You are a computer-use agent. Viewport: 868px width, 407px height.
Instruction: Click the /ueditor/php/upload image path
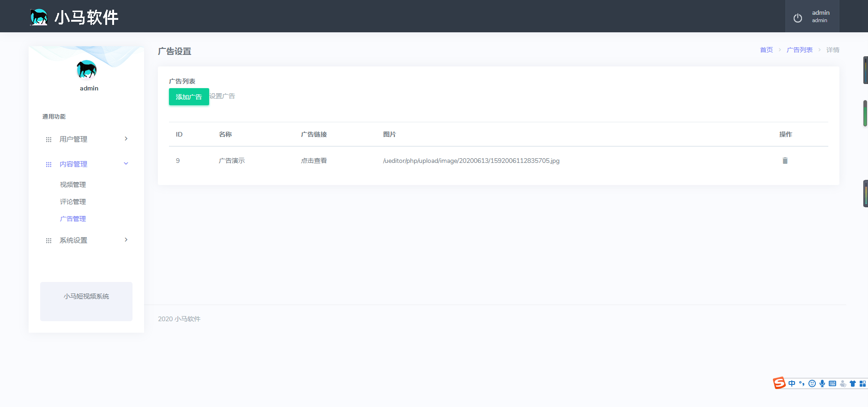(x=471, y=161)
